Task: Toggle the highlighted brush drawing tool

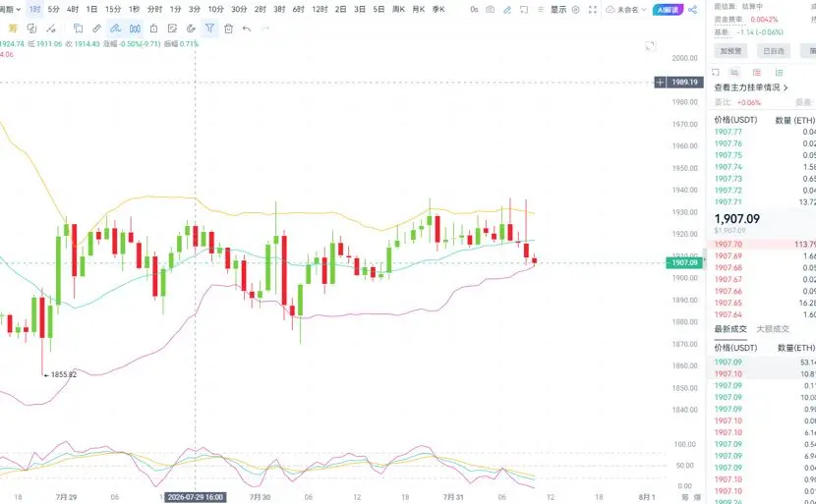Action: [x=116, y=28]
